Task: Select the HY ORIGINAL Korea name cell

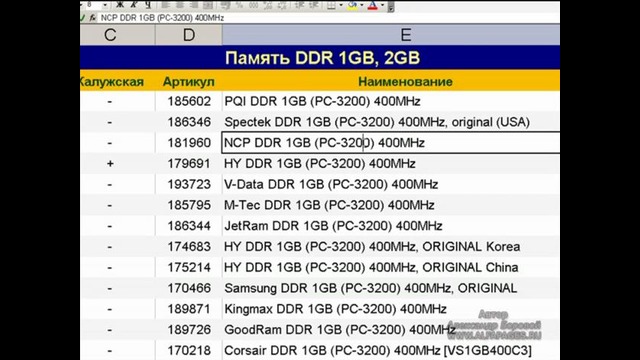Action: click(391, 247)
